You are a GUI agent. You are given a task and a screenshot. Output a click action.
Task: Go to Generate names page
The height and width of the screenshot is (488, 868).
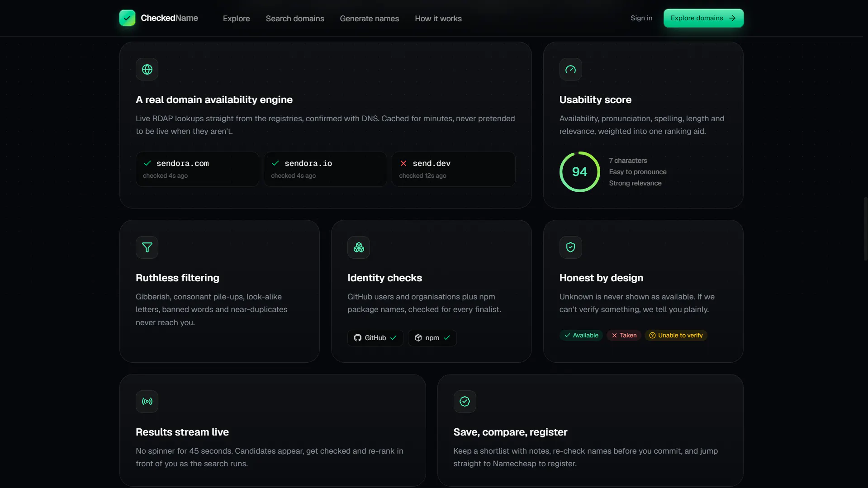coord(369,19)
